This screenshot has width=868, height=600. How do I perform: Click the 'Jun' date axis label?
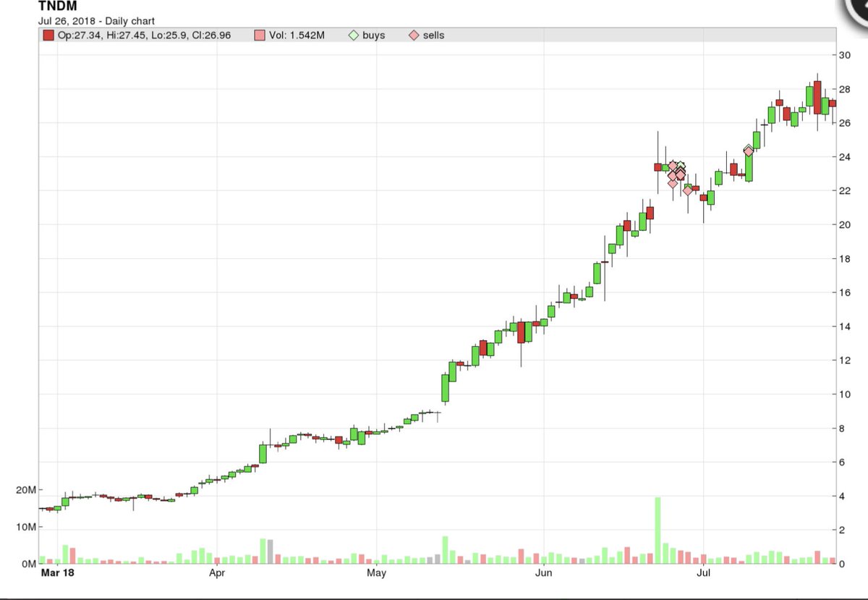[x=542, y=574]
